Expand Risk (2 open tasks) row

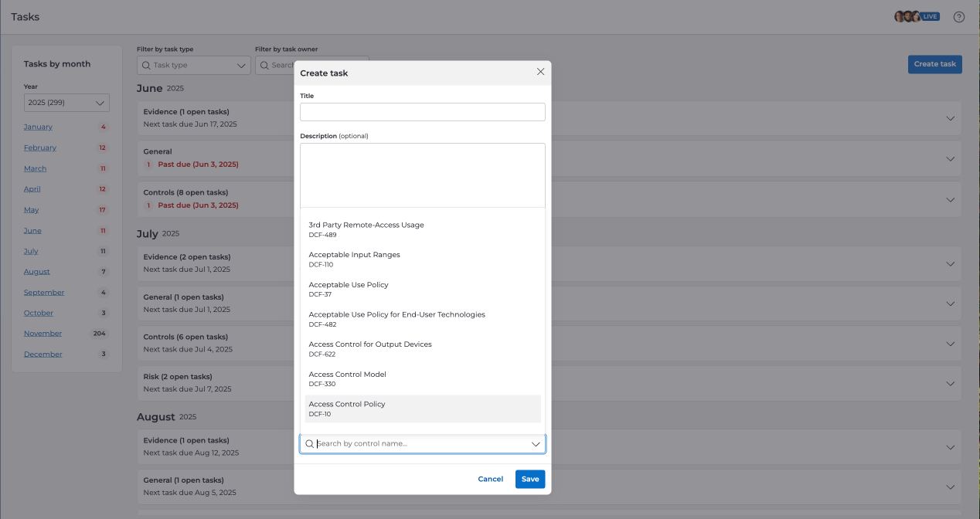click(x=549, y=383)
